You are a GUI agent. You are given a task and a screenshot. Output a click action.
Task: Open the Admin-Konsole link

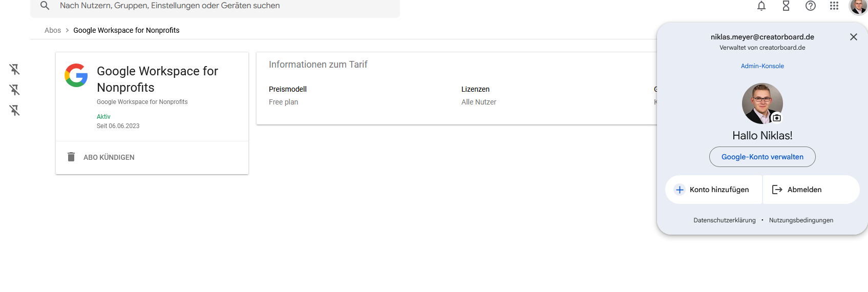(762, 66)
